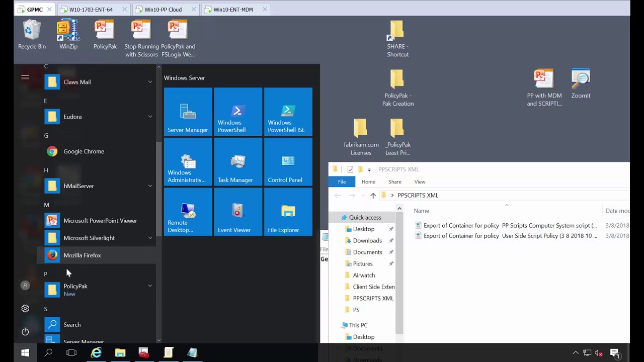The width and height of the screenshot is (644, 362).
Task: Open the File tab in Explorer
Action: click(x=342, y=182)
